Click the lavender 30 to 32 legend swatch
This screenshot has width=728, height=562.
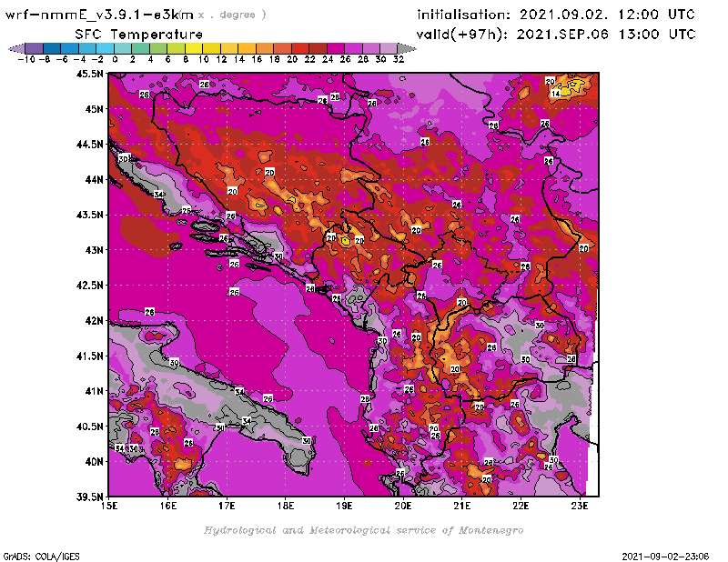389,48
